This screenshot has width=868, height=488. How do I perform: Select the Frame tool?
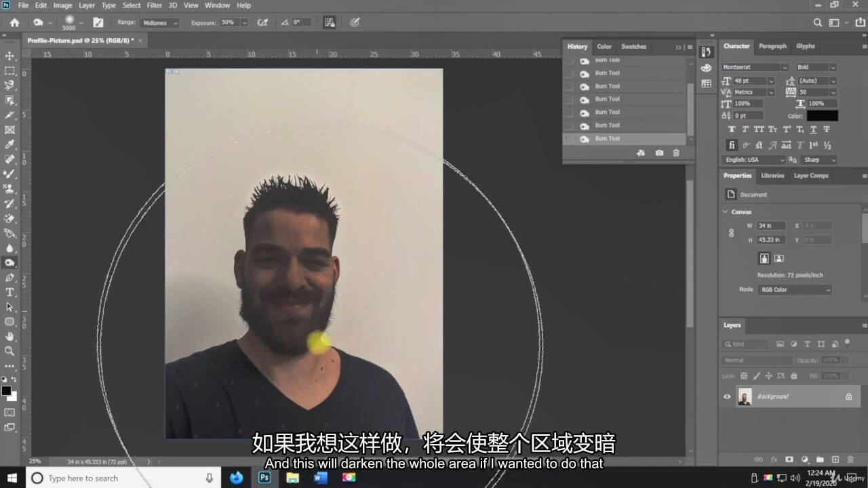tap(9, 129)
